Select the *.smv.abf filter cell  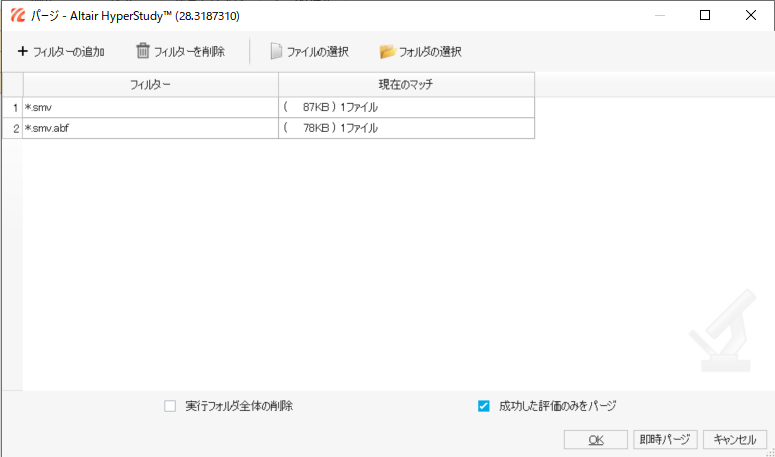click(x=150, y=128)
